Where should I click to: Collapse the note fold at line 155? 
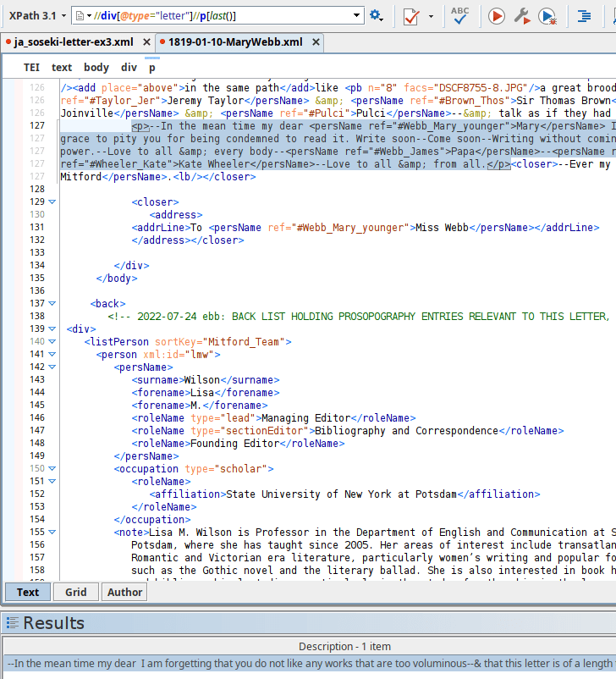click(x=52, y=533)
